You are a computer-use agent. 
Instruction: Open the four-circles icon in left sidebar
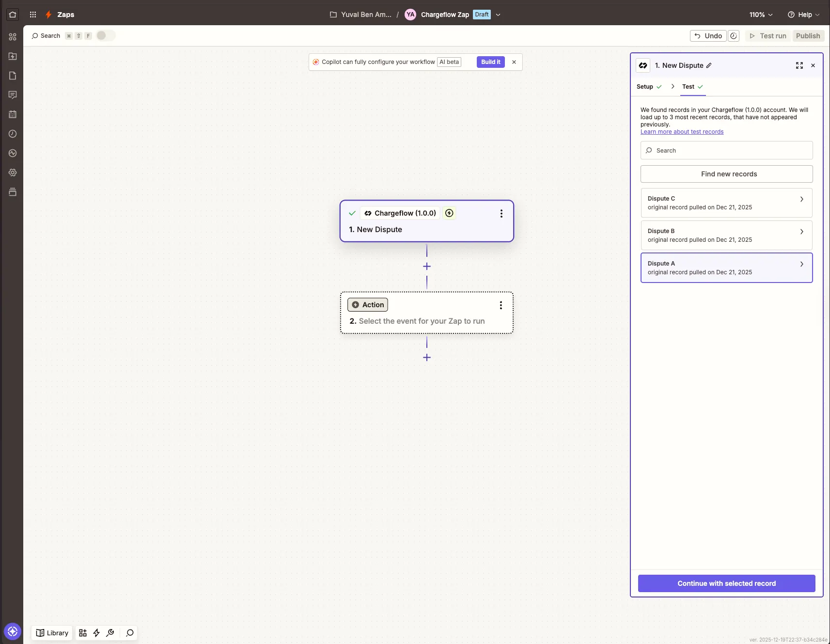pos(13,37)
